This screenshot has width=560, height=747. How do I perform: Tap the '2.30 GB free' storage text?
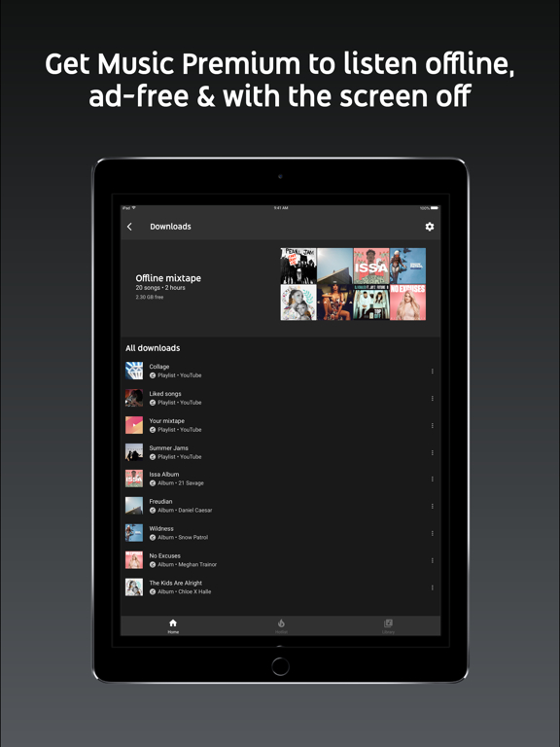coord(150,298)
